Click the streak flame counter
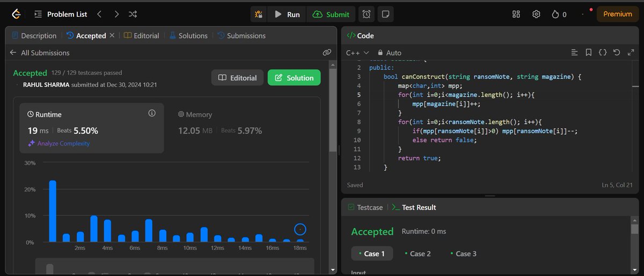Viewport: 644px width, 276px height. click(559, 14)
